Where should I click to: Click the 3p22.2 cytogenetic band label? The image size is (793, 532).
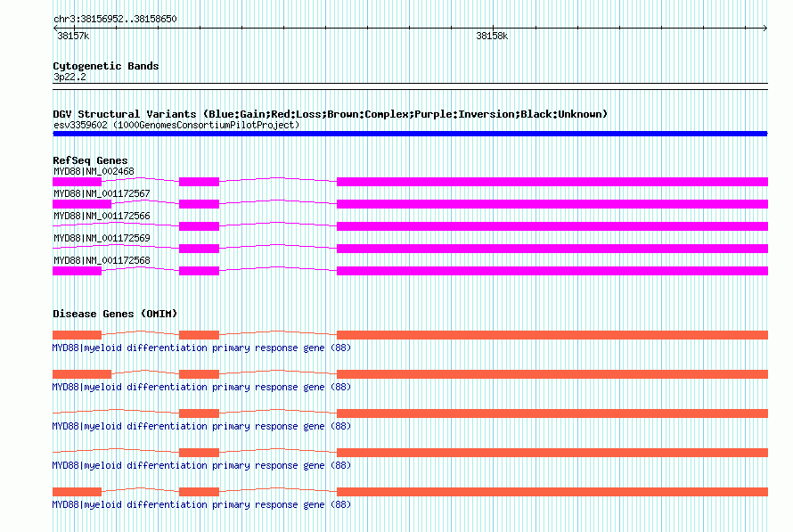point(69,77)
